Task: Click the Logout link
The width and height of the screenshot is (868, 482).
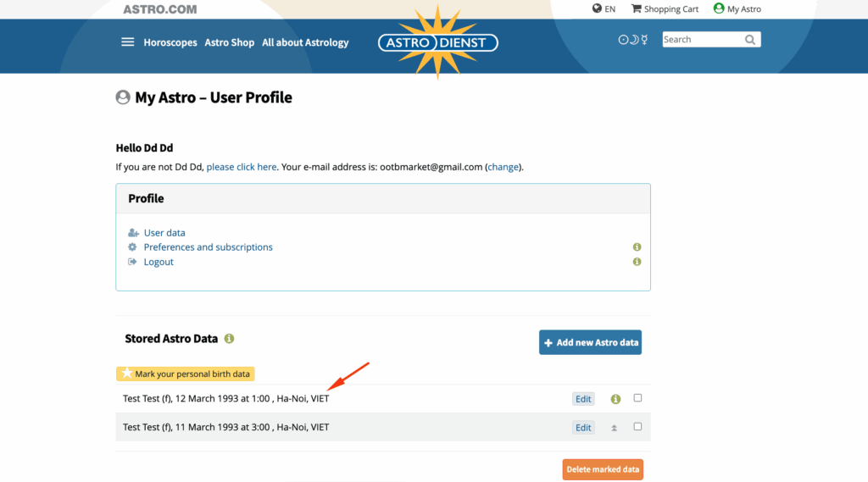Action: 159,262
